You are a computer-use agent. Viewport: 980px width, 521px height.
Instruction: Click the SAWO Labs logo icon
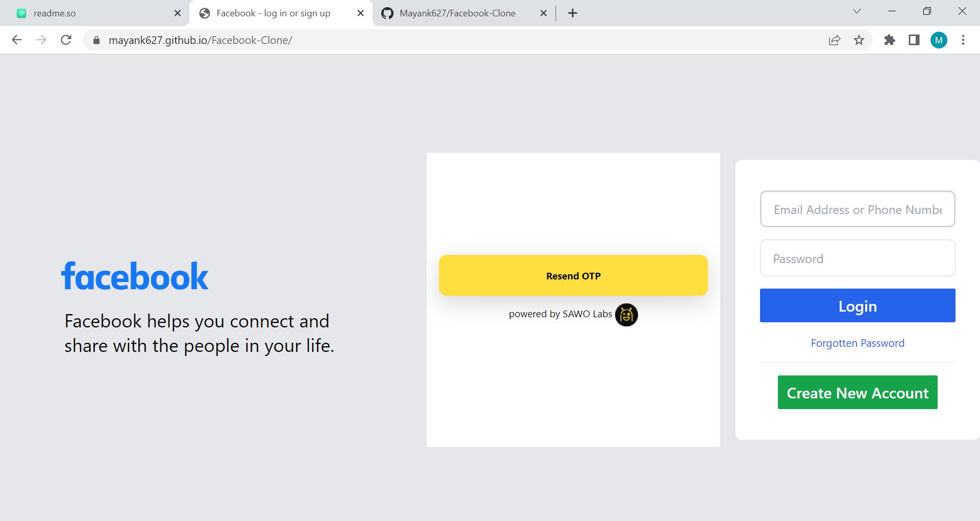[x=626, y=315]
